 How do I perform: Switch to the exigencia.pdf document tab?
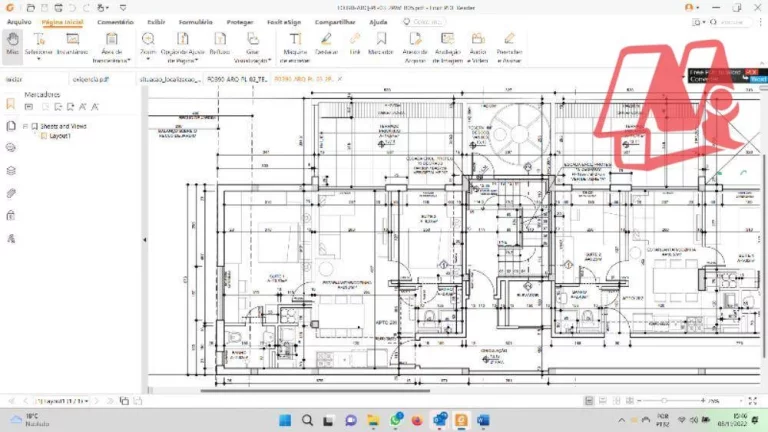tap(91, 79)
